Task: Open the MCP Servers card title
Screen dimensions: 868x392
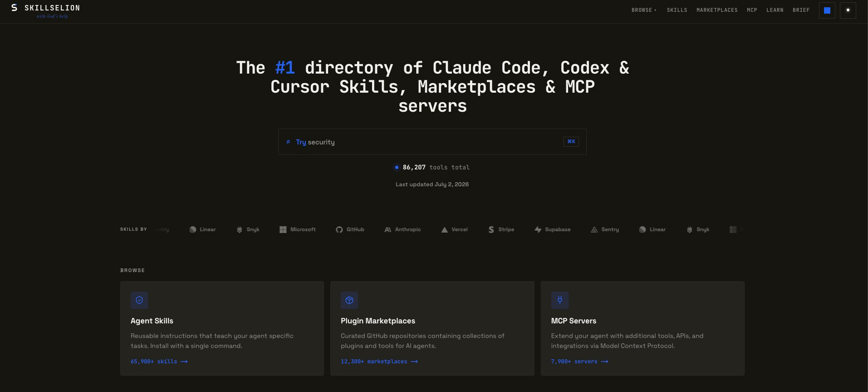Action: point(574,321)
